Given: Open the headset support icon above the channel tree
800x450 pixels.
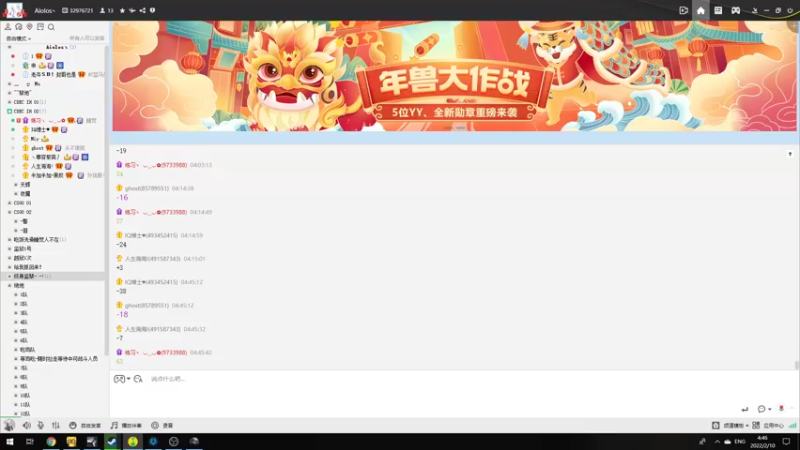Looking at the screenshot, I should click(18, 27).
